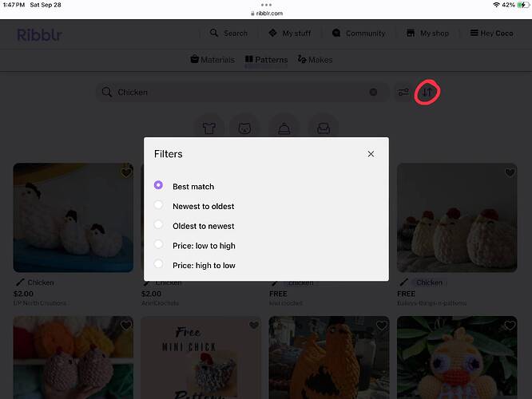
Task: Select Price: high to low option
Action: [x=158, y=264]
